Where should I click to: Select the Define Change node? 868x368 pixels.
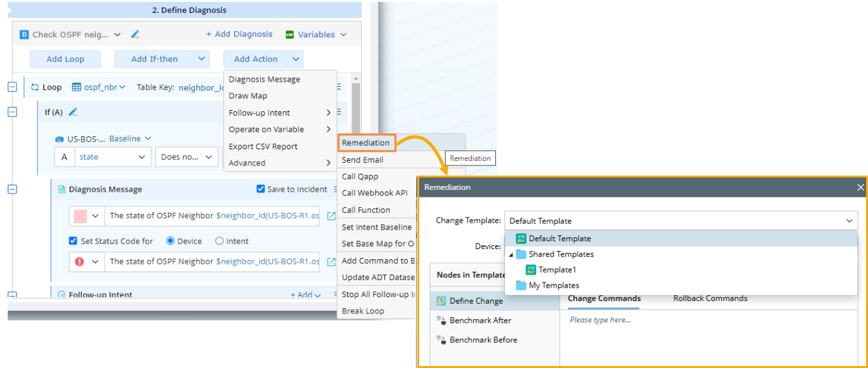point(495,301)
